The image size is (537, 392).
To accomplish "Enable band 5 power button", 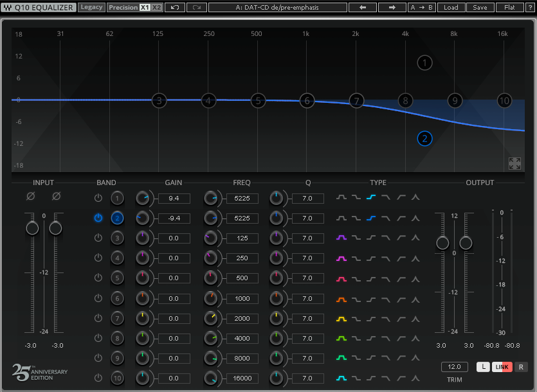I will [98, 278].
